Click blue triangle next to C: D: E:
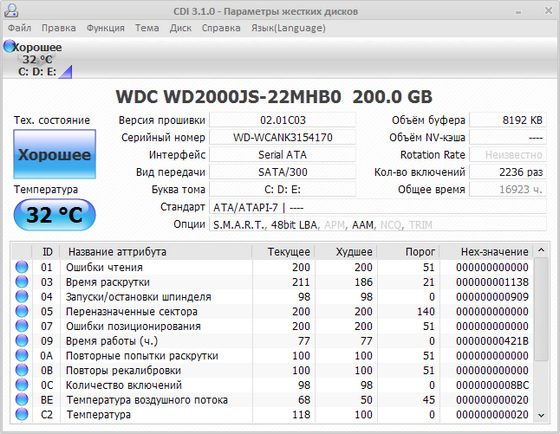 (x=66, y=72)
